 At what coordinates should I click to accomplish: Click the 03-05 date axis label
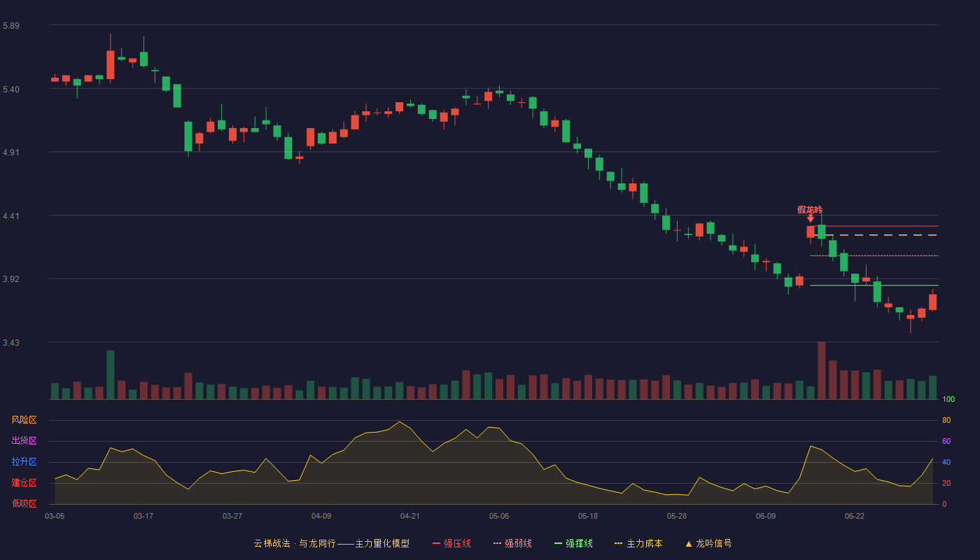55,516
